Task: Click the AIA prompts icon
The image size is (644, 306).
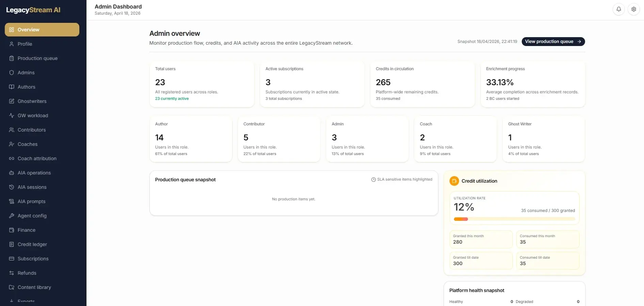Action: click(x=12, y=201)
